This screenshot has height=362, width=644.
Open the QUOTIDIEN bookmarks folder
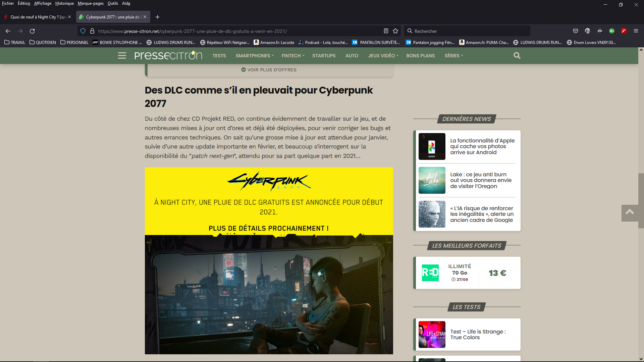pos(43,43)
